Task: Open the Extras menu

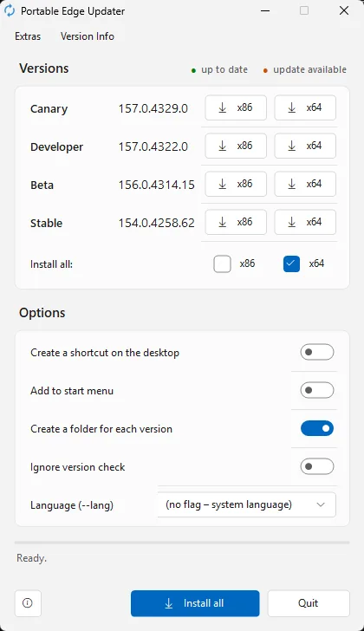Action: pos(28,36)
